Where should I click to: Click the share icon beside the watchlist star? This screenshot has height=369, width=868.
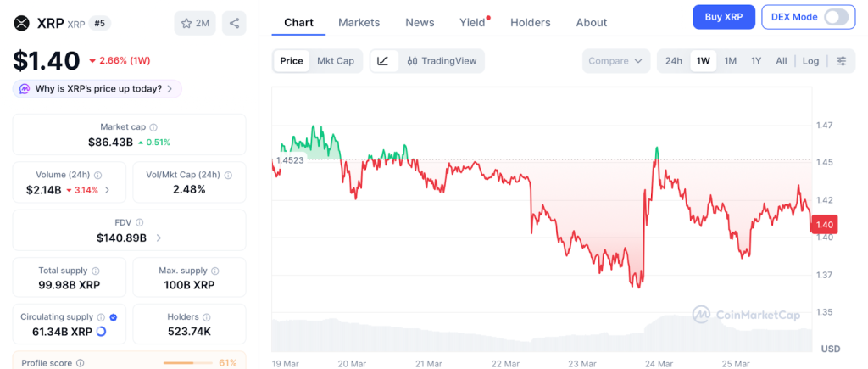coord(234,23)
